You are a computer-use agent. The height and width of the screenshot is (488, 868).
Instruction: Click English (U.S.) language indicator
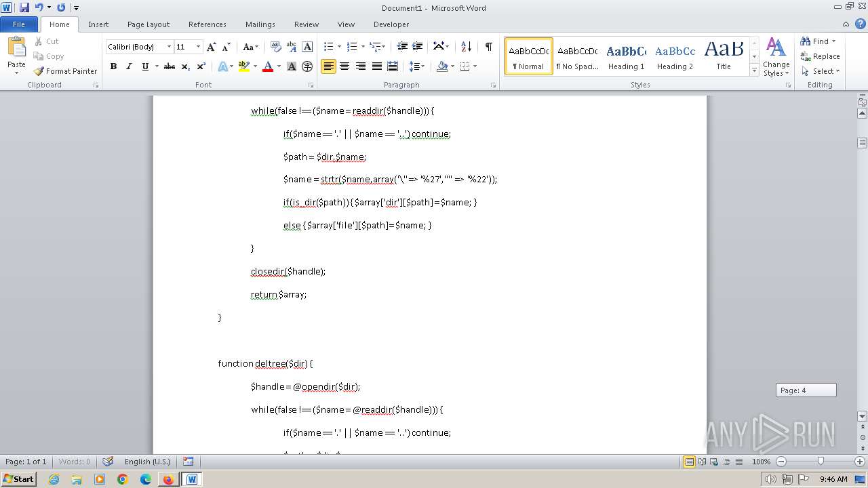click(x=147, y=462)
